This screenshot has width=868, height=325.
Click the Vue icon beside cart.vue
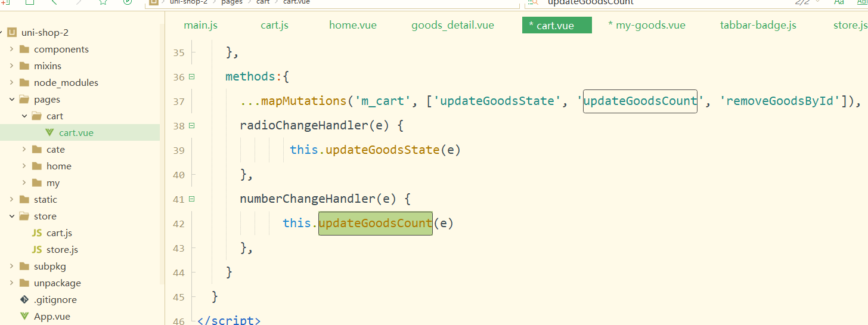click(x=49, y=133)
